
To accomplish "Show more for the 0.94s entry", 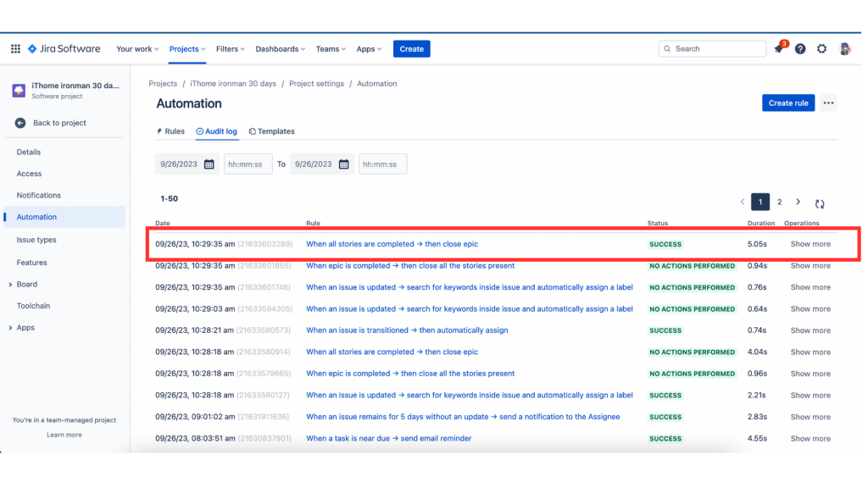I will click(x=810, y=265).
